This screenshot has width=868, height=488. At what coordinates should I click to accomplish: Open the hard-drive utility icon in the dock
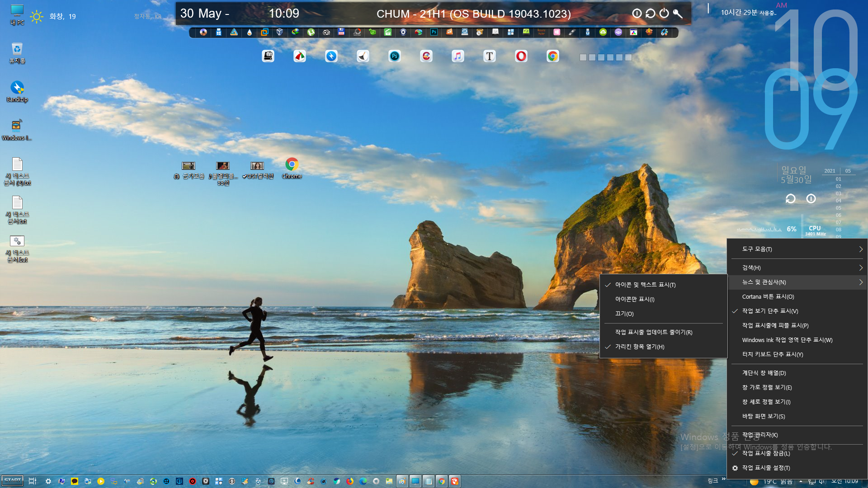point(268,56)
